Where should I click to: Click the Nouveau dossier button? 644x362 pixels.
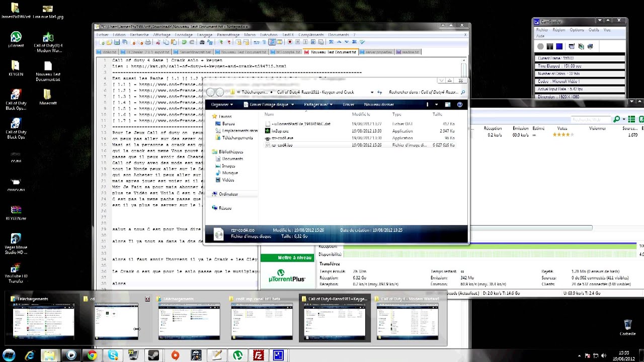pyautogui.click(x=379, y=105)
